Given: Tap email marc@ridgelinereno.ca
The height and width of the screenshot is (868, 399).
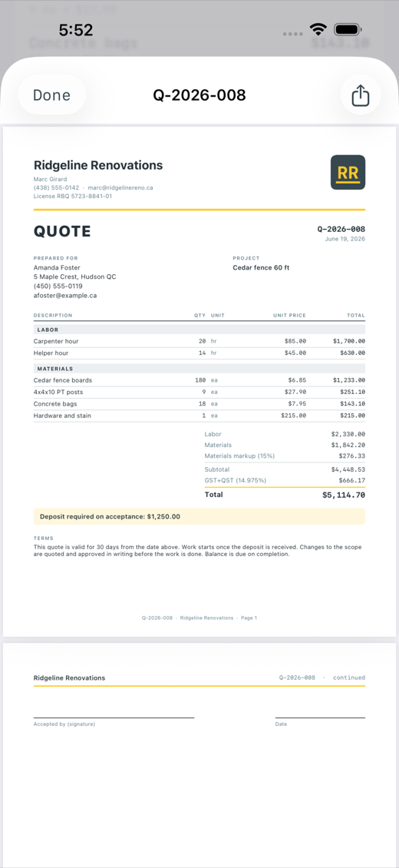Looking at the screenshot, I should pyautogui.click(x=120, y=187).
